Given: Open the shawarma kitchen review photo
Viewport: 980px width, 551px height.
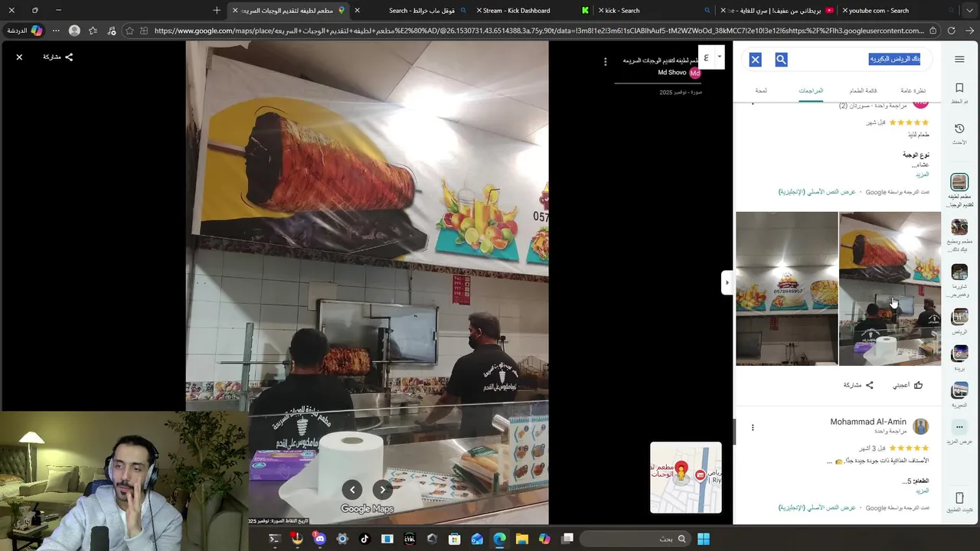Looking at the screenshot, I should 890,289.
